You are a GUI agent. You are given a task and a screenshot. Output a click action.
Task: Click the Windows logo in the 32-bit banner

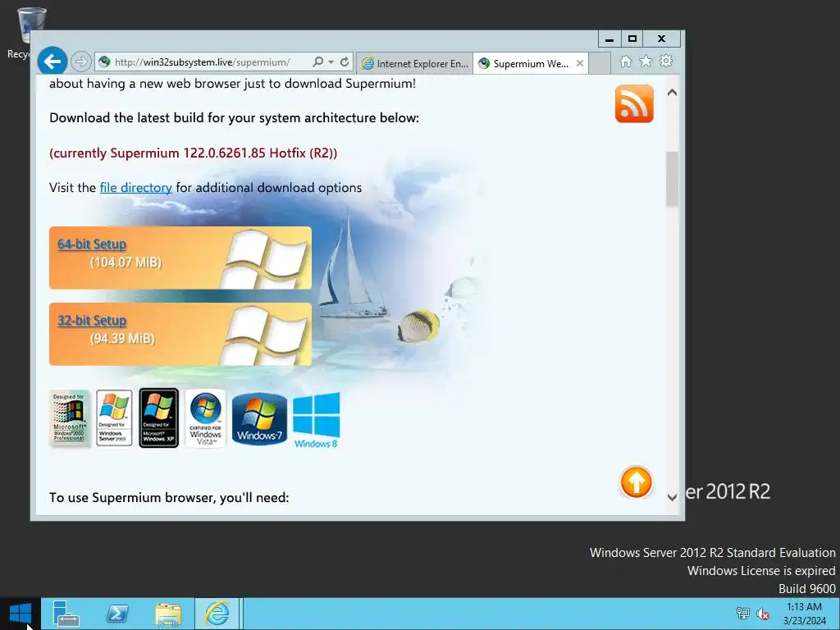coord(265,336)
